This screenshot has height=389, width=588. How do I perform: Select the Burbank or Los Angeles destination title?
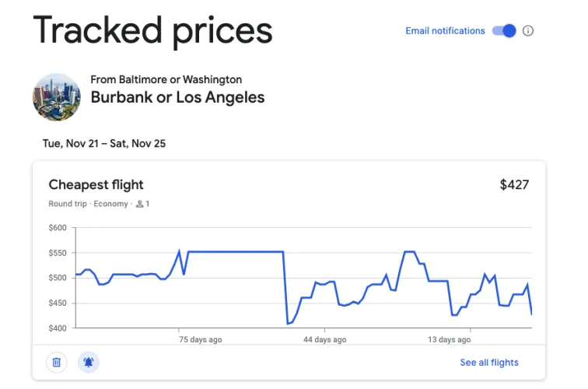177,98
